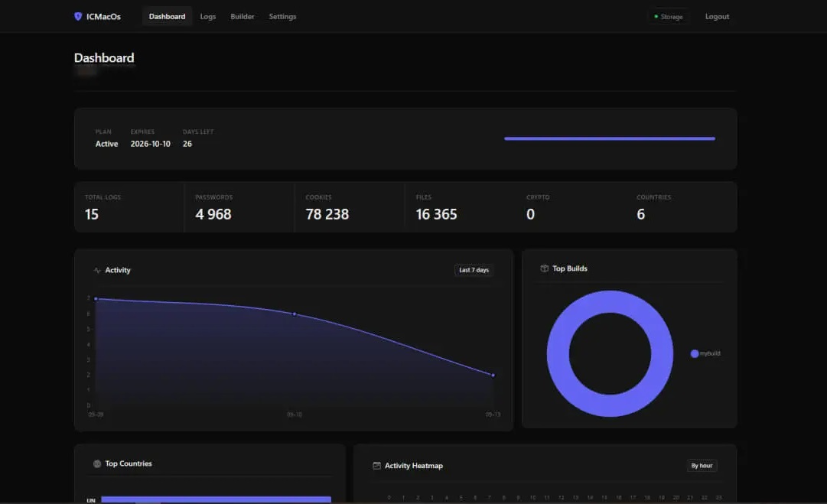Click the last activity chart data point
This screenshot has height=504, width=827.
(493, 376)
